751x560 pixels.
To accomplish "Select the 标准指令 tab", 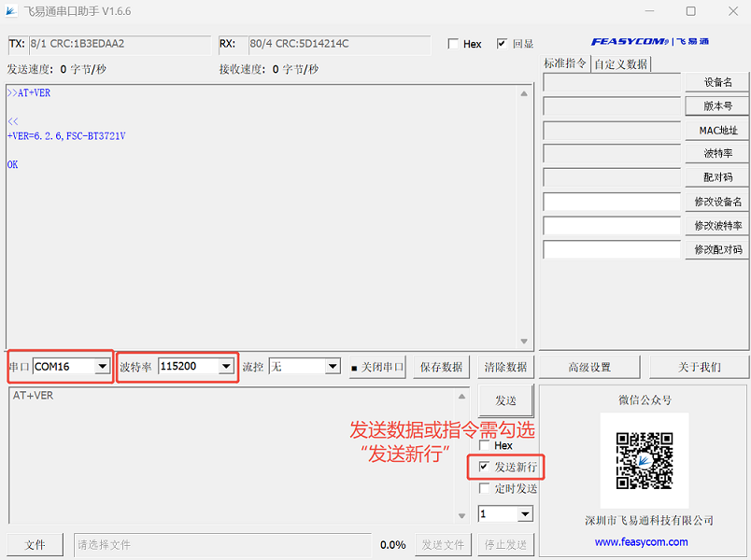I will click(x=566, y=63).
